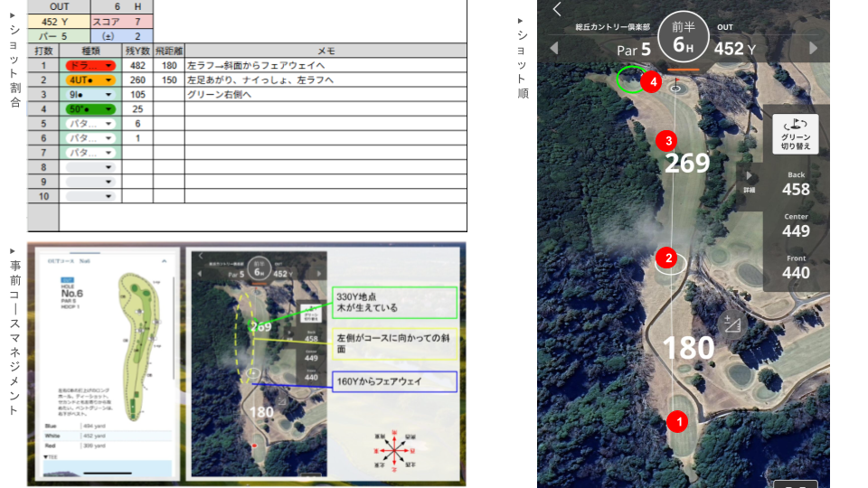This screenshot has width=868, height=488.
Task: Select red shot marker 3 on map
Action: 667,140
